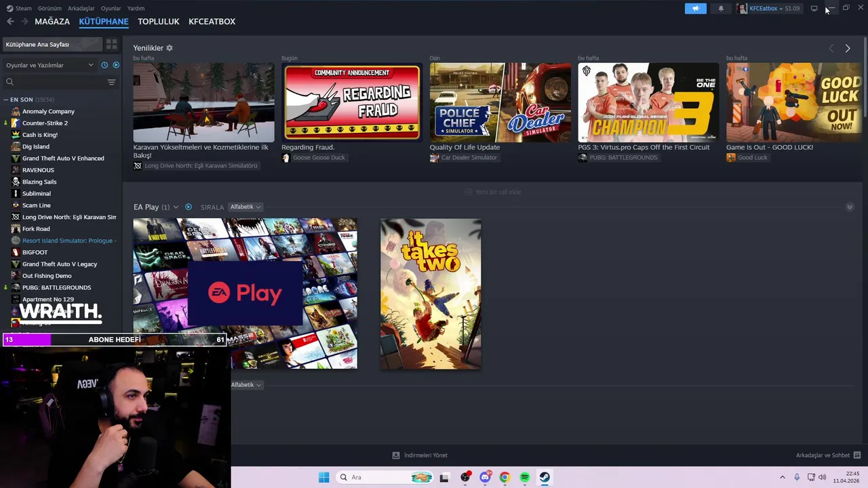868x488 pixels.
Task: Open the Oyunlar menu
Action: pos(111,8)
